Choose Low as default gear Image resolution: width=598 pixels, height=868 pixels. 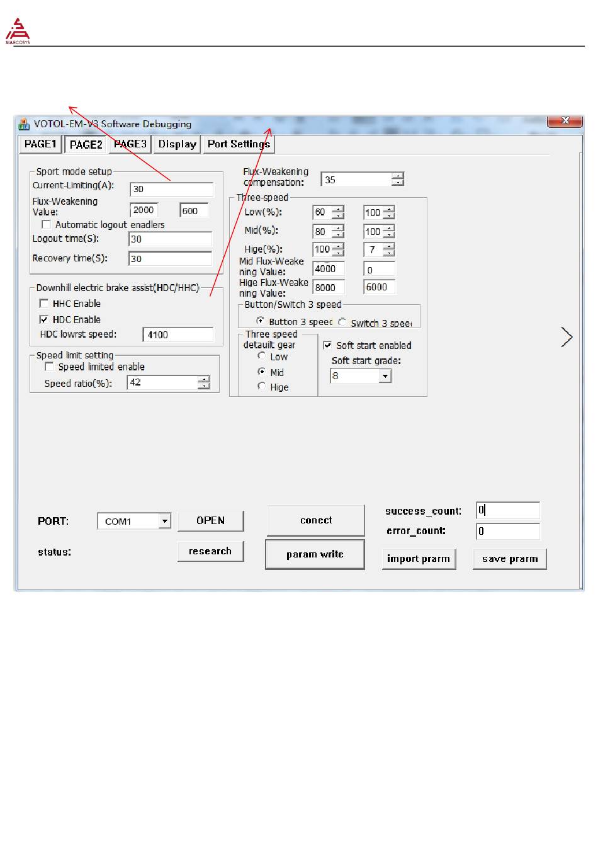[x=262, y=356]
